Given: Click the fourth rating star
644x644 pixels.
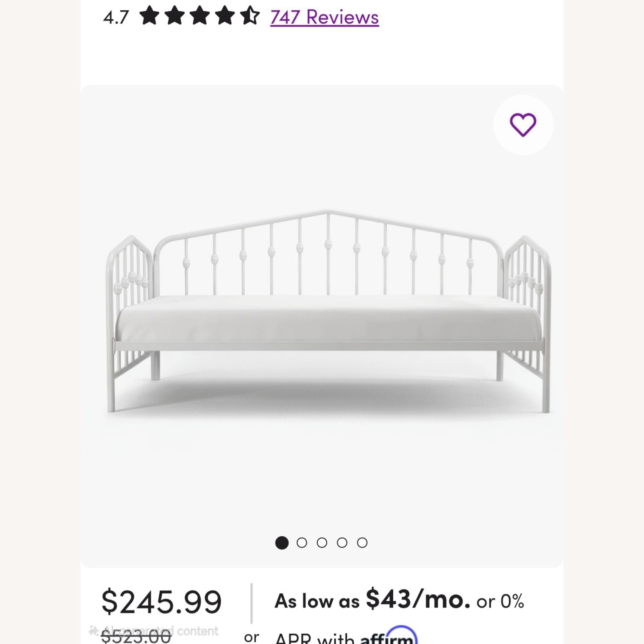Looking at the screenshot, I should [224, 16].
